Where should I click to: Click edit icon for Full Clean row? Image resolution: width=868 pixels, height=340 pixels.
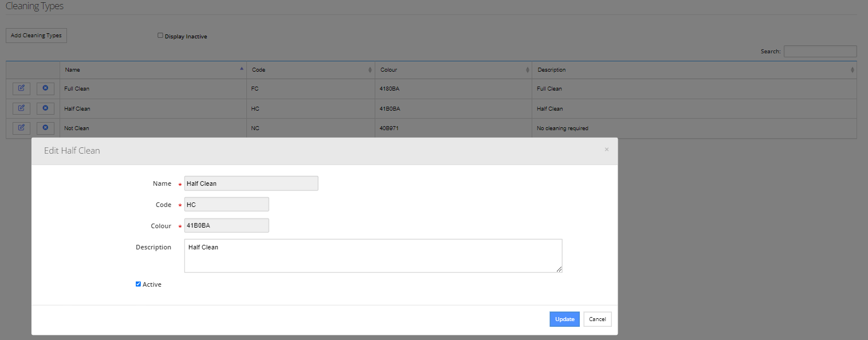pos(22,88)
